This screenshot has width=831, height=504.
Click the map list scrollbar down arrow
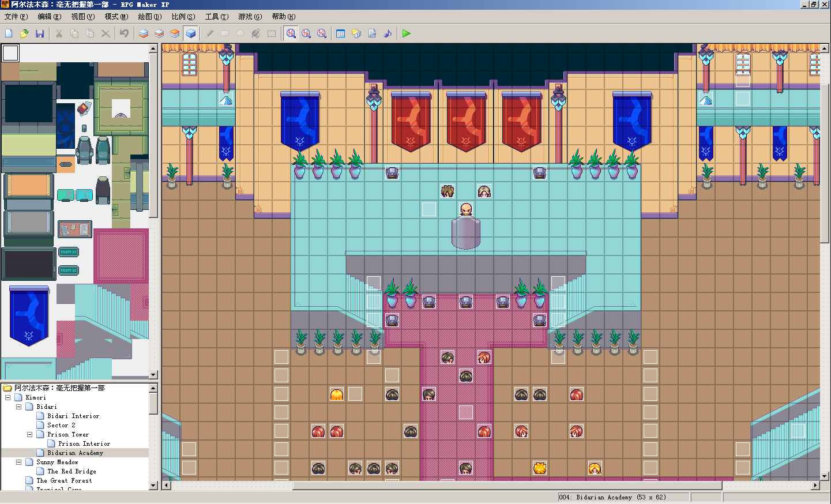tap(153, 486)
